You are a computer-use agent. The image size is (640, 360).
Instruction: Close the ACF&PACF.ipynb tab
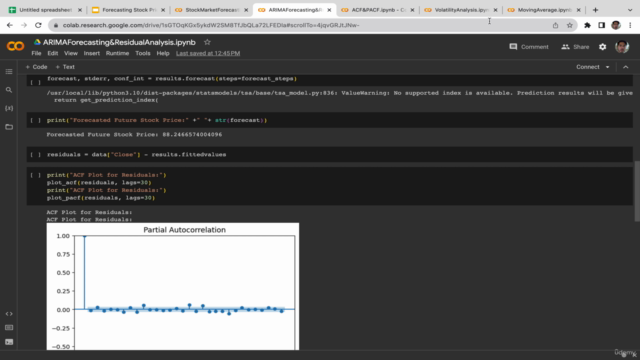click(412, 10)
